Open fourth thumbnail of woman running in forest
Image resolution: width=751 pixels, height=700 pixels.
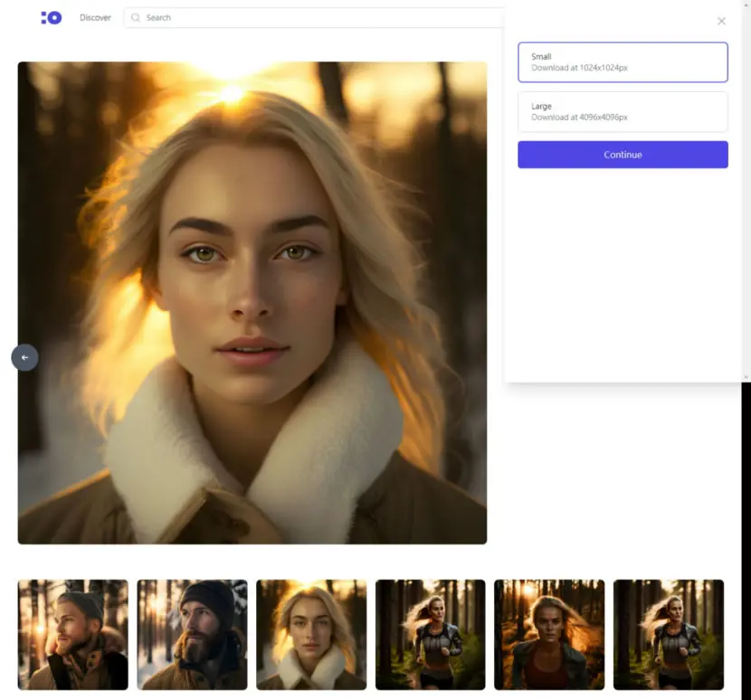[430, 634]
